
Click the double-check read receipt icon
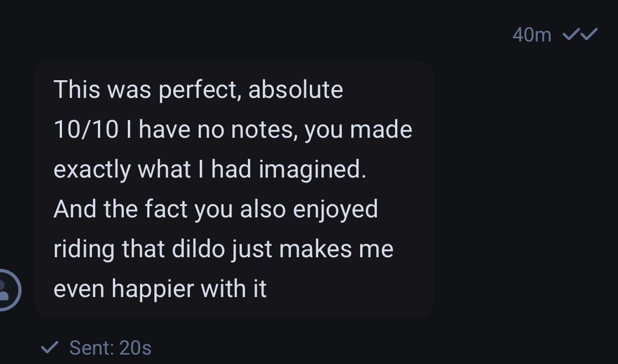580,35
